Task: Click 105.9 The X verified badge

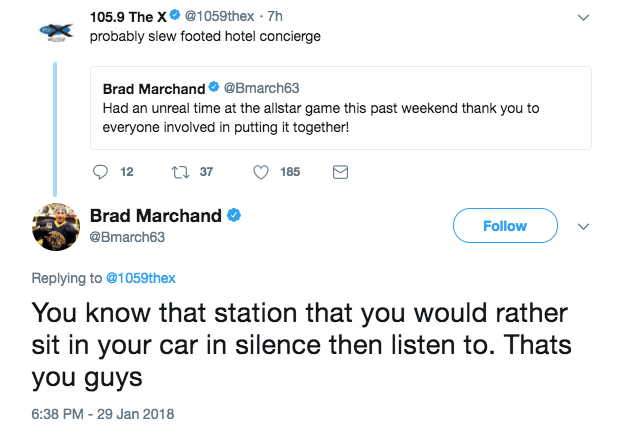Action: 175,15
